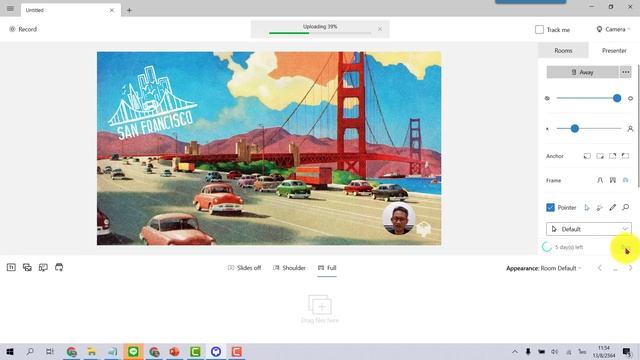Click the uploading progress bar
This screenshot has height=360, width=640.
point(320,33)
